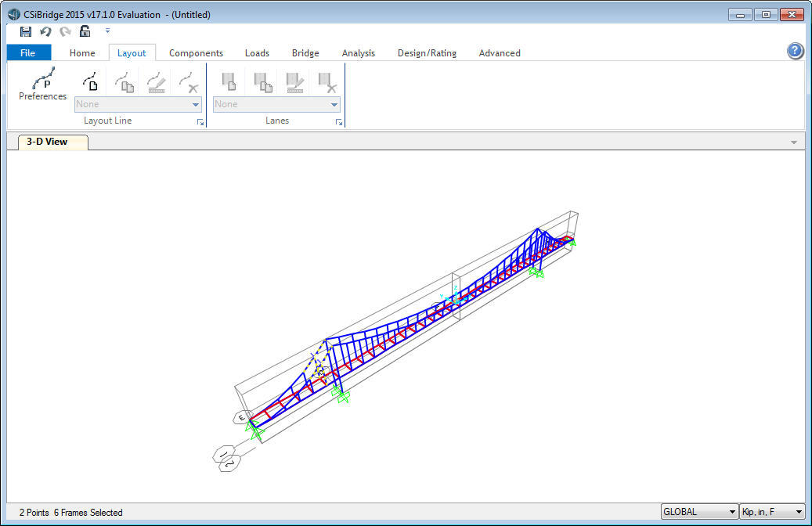Click the Delete layout line icon

pos(188,82)
